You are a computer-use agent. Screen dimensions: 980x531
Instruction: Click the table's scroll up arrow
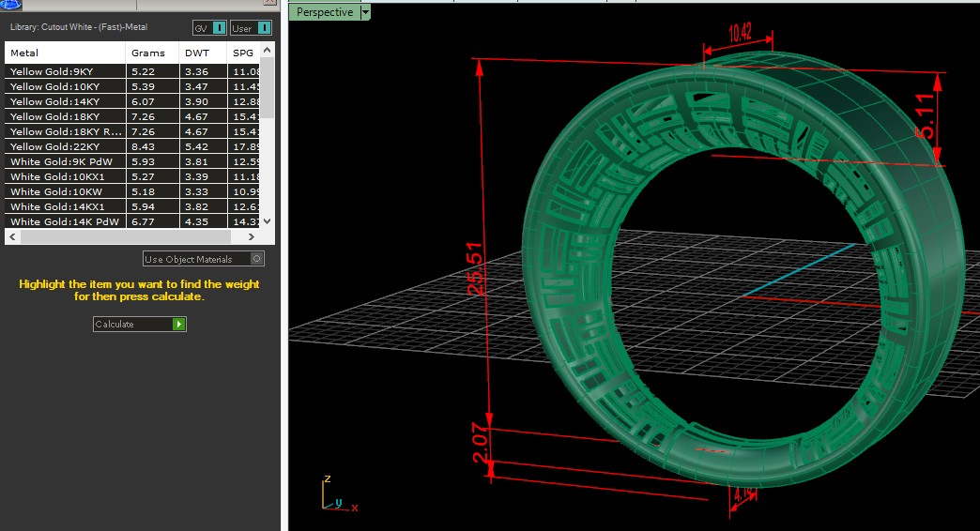tap(268, 50)
